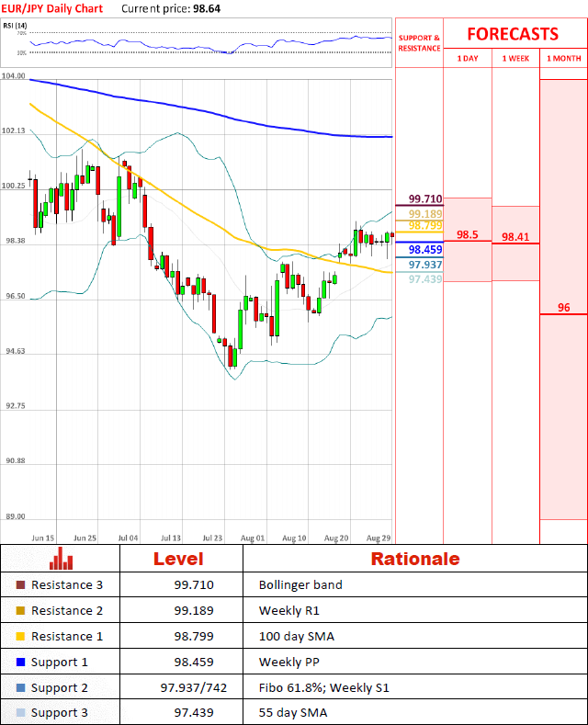This screenshot has width=588, height=725.
Task: Click the 98.459 support level on chart
Action: pos(425,249)
